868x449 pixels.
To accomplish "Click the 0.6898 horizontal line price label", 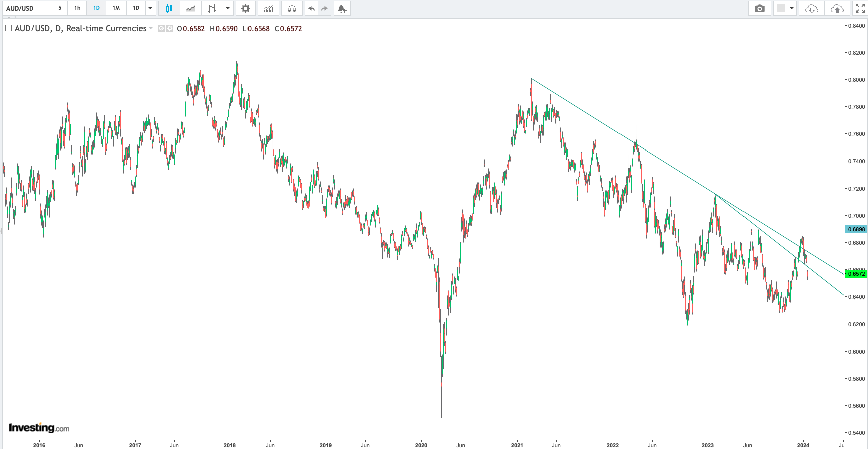I will click(856, 229).
